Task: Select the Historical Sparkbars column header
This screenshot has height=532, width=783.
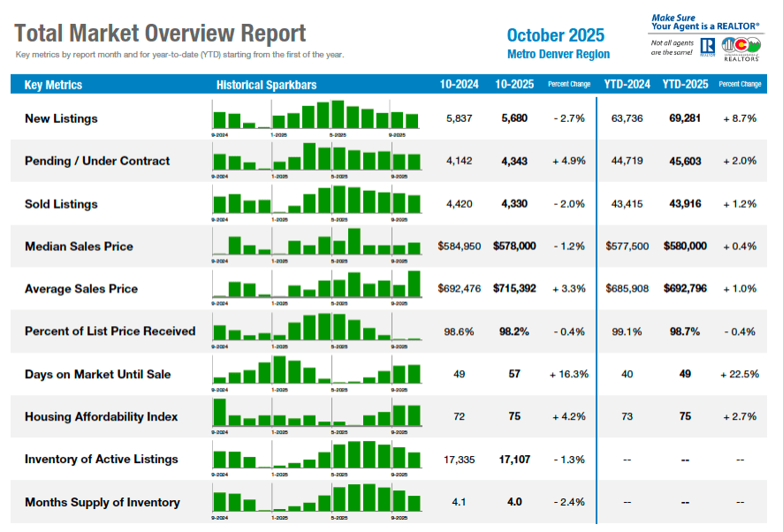Action: (266, 85)
